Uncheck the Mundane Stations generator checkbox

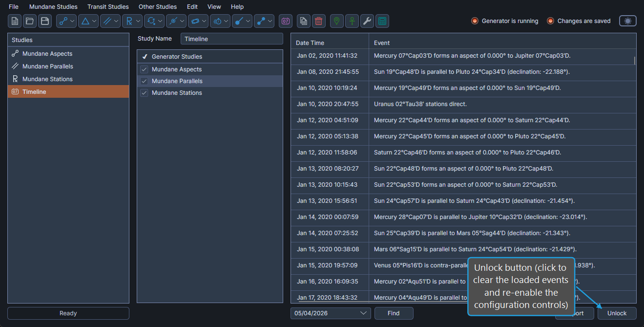click(x=144, y=93)
